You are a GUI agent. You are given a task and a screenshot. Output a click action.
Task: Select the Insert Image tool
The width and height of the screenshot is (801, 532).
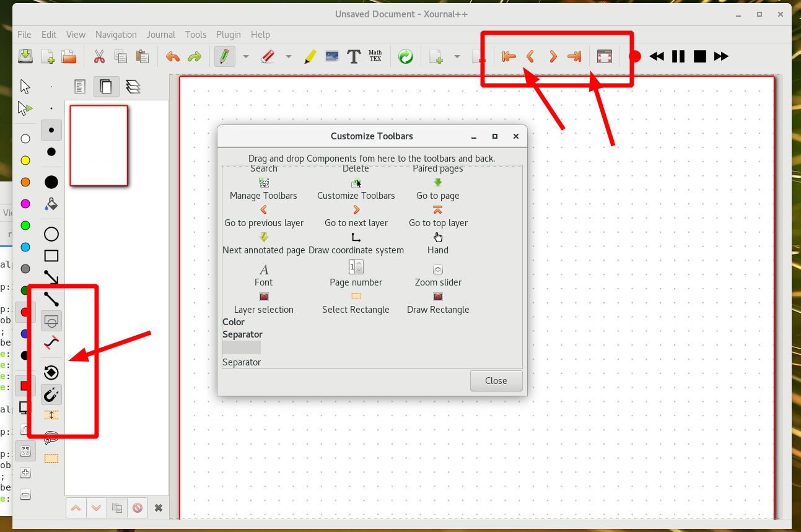coord(332,56)
